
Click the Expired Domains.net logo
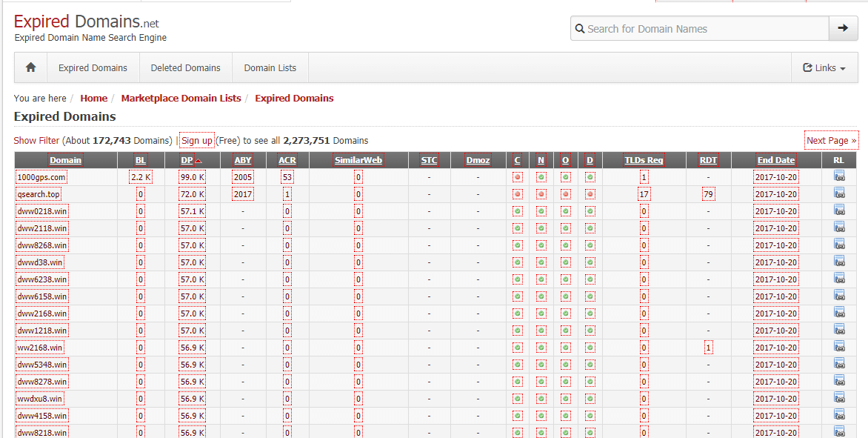coord(87,21)
